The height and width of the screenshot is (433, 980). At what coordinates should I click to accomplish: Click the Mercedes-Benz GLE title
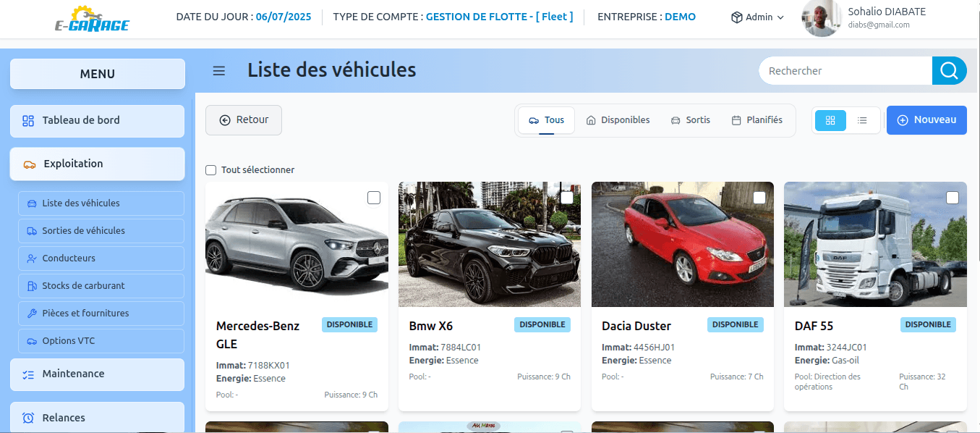(257, 335)
